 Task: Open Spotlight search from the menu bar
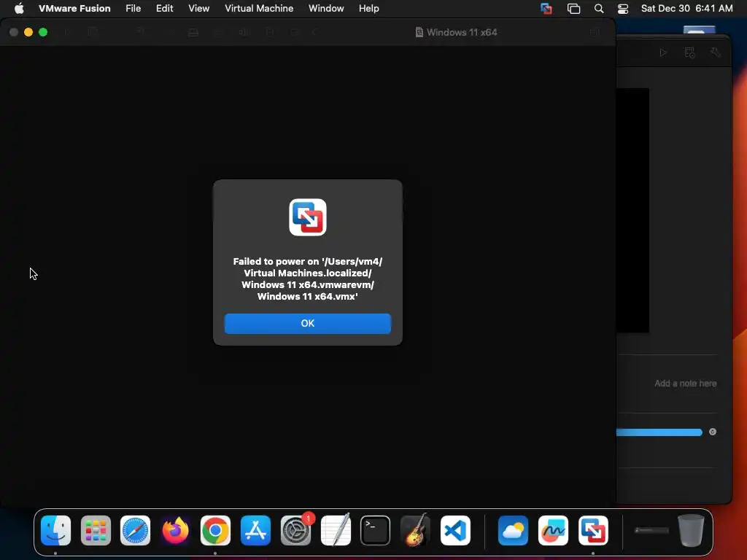599,8
